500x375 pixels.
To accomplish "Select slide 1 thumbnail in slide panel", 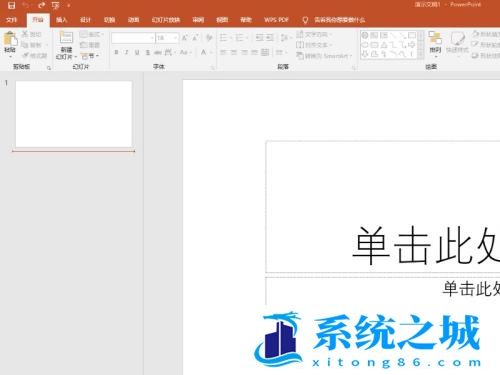I will click(74, 114).
